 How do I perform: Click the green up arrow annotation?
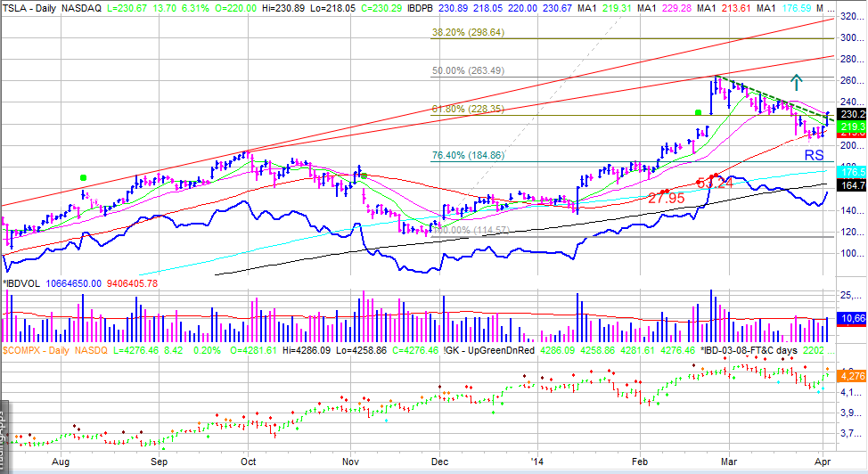coord(796,82)
